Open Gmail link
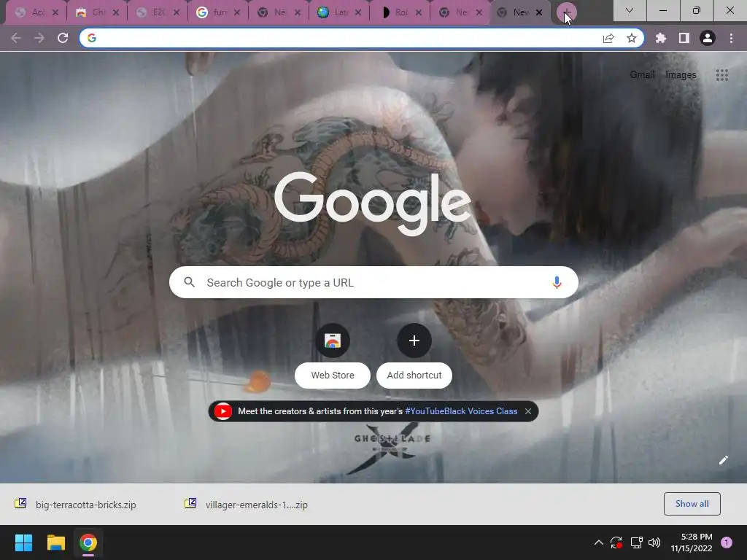 [642, 75]
